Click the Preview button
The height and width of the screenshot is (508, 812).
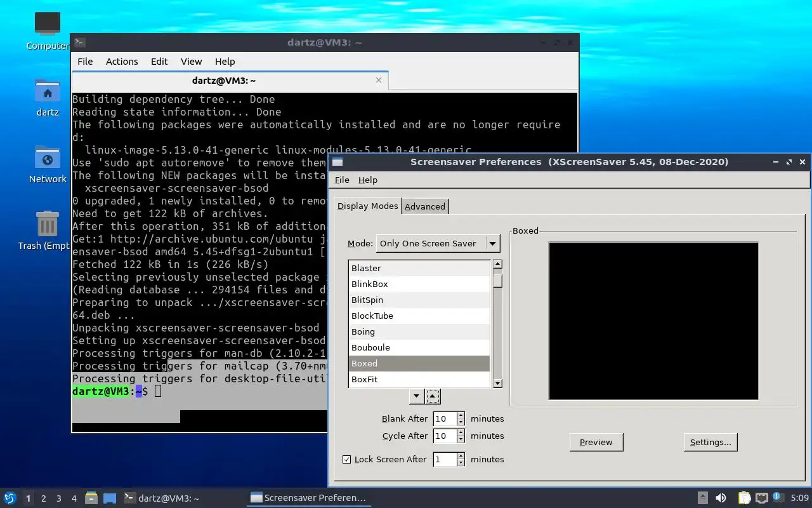click(x=596, y=442)
